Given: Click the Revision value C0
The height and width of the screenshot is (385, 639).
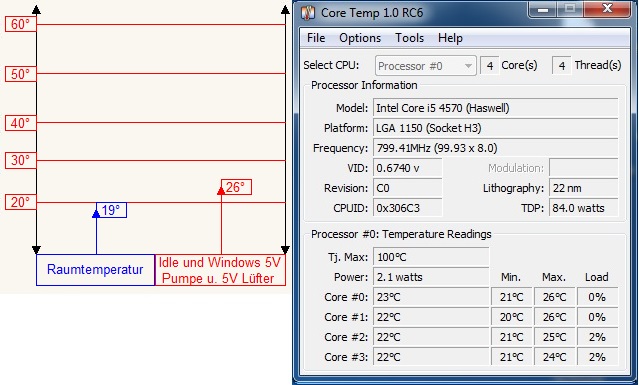Looking at the screenshot, I should (x=408, y=188).
